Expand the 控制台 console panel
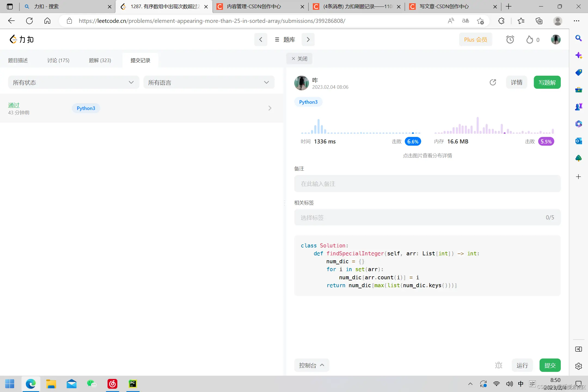588x392 pixels. (311, 365)
